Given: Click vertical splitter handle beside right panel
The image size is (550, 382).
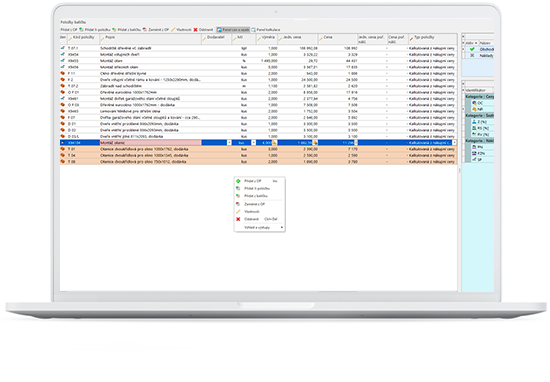Looking at the screenshot, I should pos(460,170).
